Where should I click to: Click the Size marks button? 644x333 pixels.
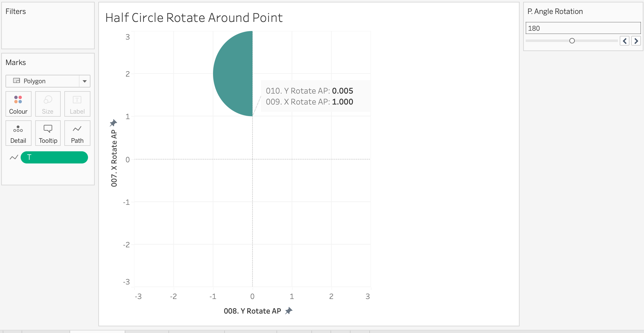click(48, 104)
